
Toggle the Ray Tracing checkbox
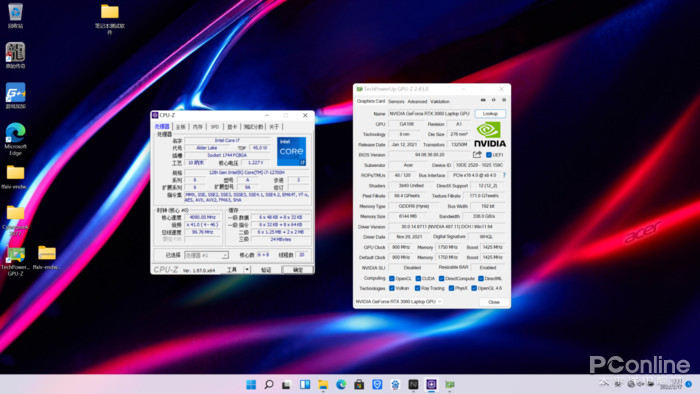coord(417,288)
